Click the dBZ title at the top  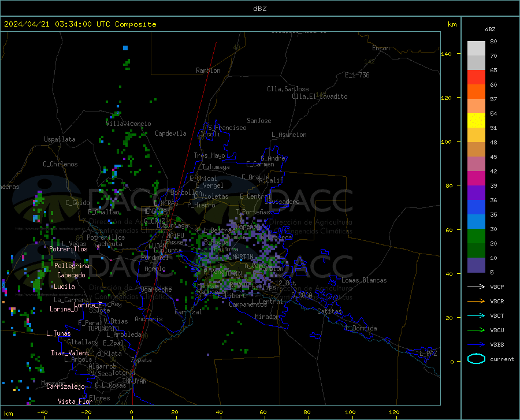pos(259,9)
